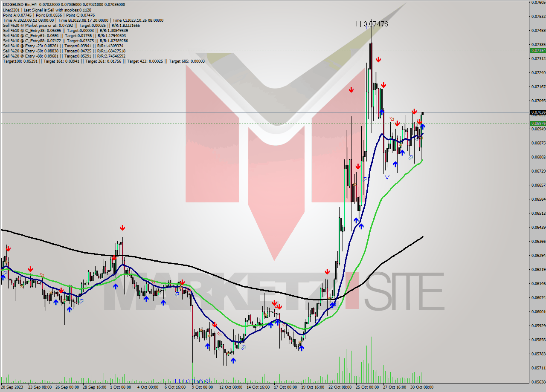Click the '6 Oct 16:00' date label
This screenshot has height=392, width=546.
tap(175, 387)
